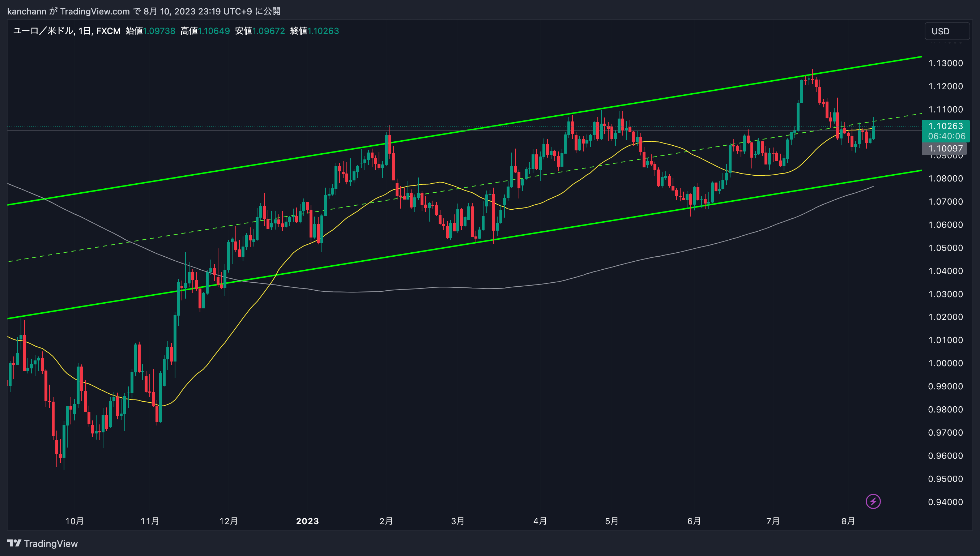The width and height of the screenshot is (980, 556).
Task: Click the purple lightning bolt icon
Action: 873,501
